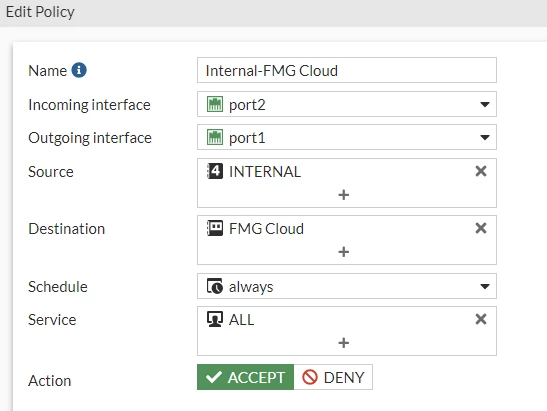Image resolution: width=547 pixels, height=411 pixels.
Task: Click the port2 interface icon
Action: [215, 104]
